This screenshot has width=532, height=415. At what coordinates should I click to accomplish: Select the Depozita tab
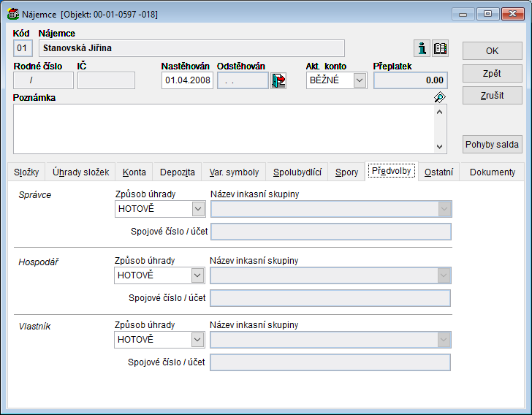(x=177, y=172)
